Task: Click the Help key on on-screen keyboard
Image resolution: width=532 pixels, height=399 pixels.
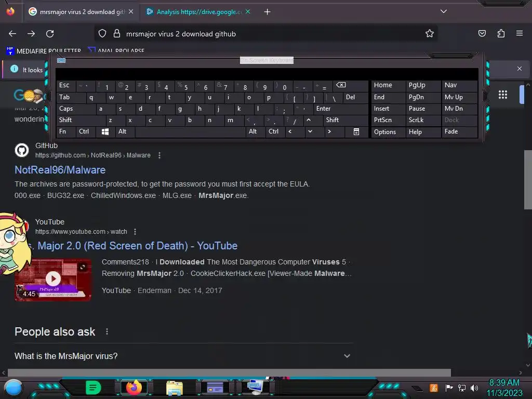Action: pyautogui.click(x=423, y=132)
